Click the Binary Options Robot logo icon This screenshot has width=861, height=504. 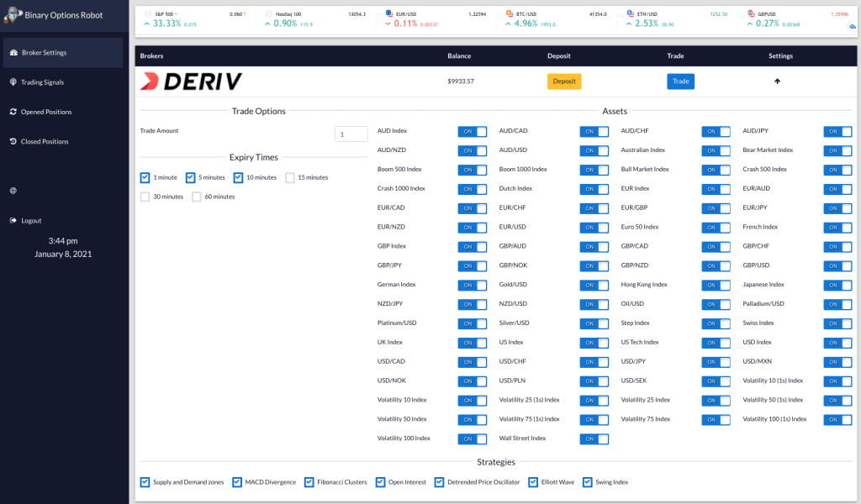pos(13,15)
